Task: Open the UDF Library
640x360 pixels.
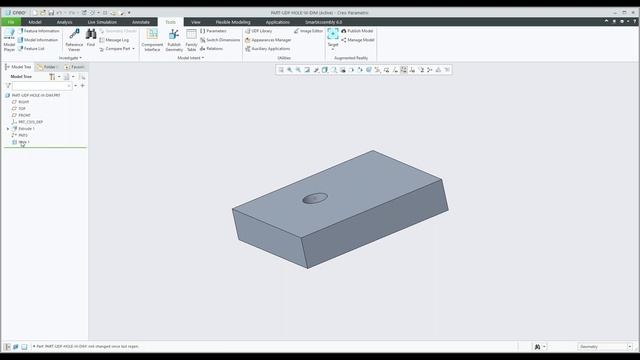Action: click(x=258, y=31)
